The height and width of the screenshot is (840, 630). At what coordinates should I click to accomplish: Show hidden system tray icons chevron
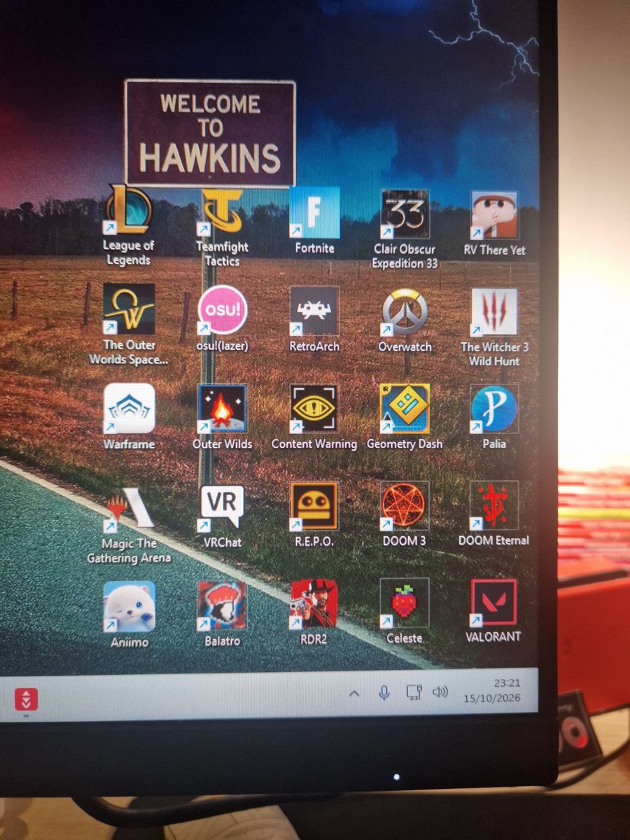[354, 694]
